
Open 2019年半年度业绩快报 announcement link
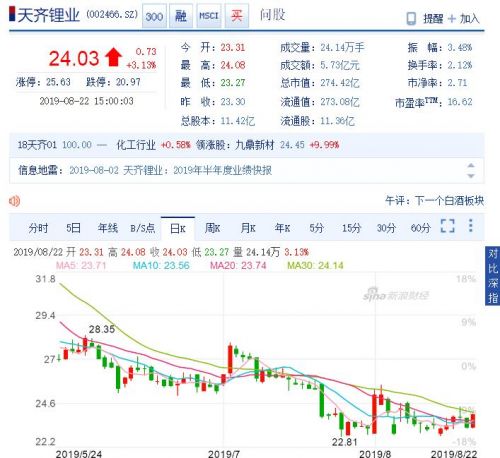point(222,171)
